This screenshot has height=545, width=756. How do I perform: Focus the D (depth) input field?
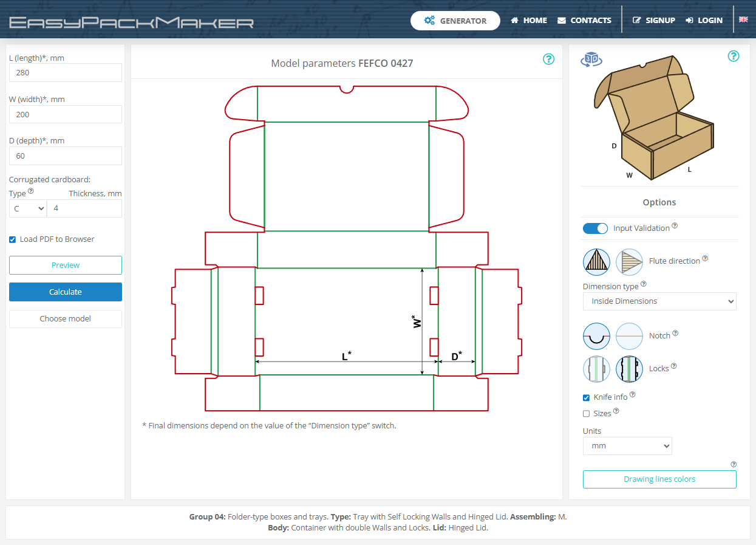[x=66, y=156]
